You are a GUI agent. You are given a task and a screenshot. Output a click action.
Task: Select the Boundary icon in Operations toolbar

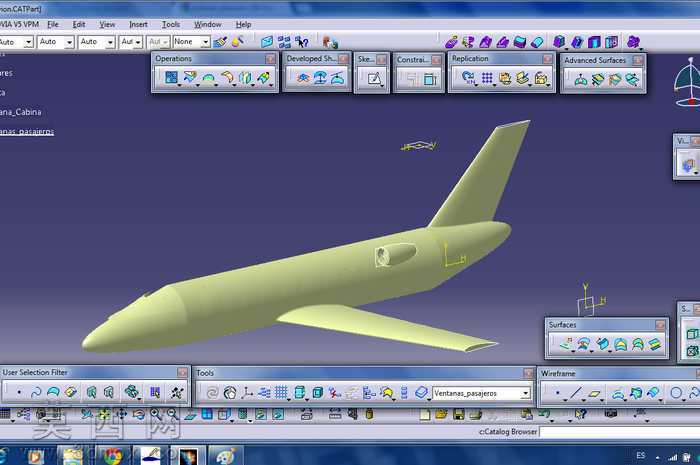(208, 79)
